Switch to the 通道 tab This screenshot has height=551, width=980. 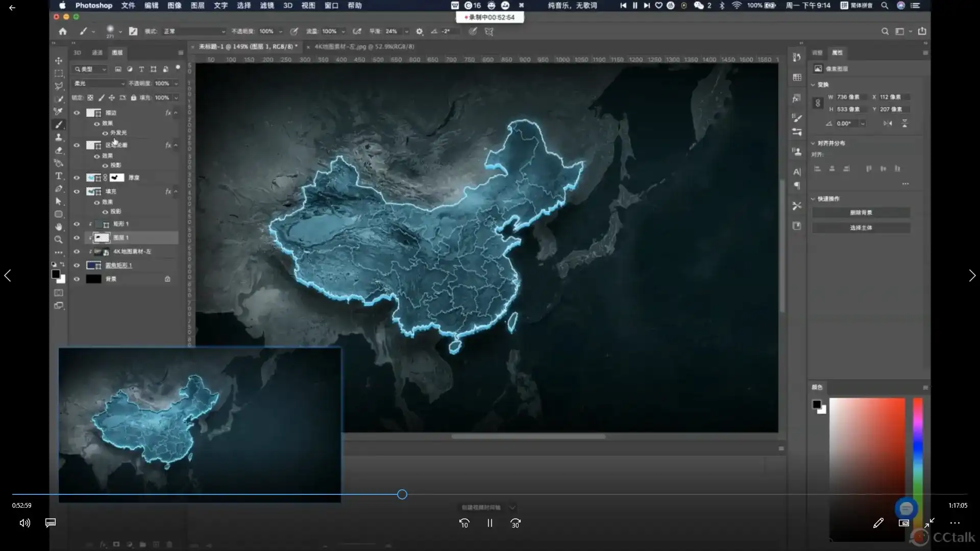click(x=97, y=53)
